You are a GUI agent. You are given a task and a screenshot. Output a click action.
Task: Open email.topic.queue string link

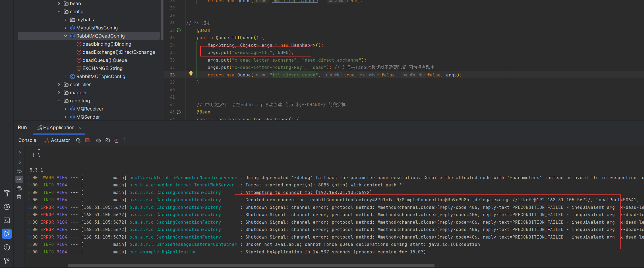(295, 1)
